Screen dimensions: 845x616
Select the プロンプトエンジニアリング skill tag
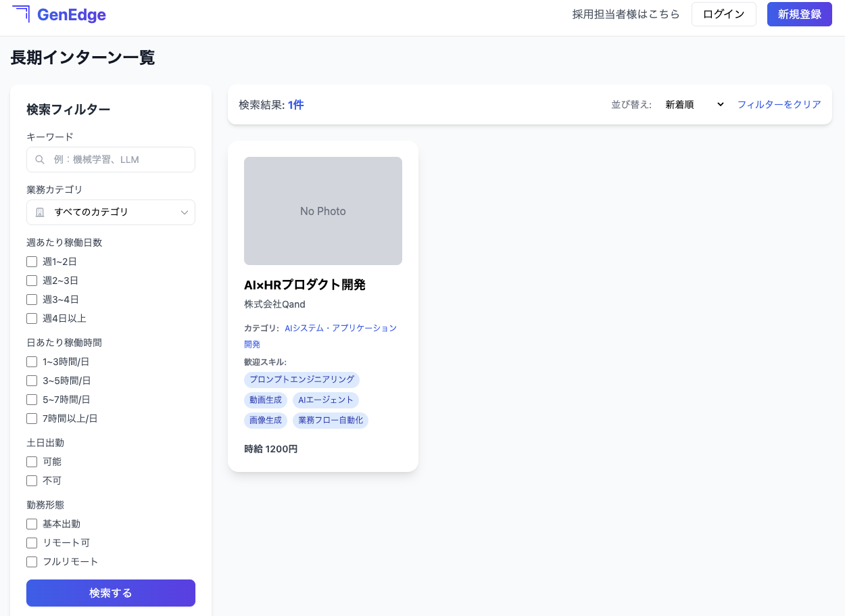pyautogui.click(x=301, y=379)
